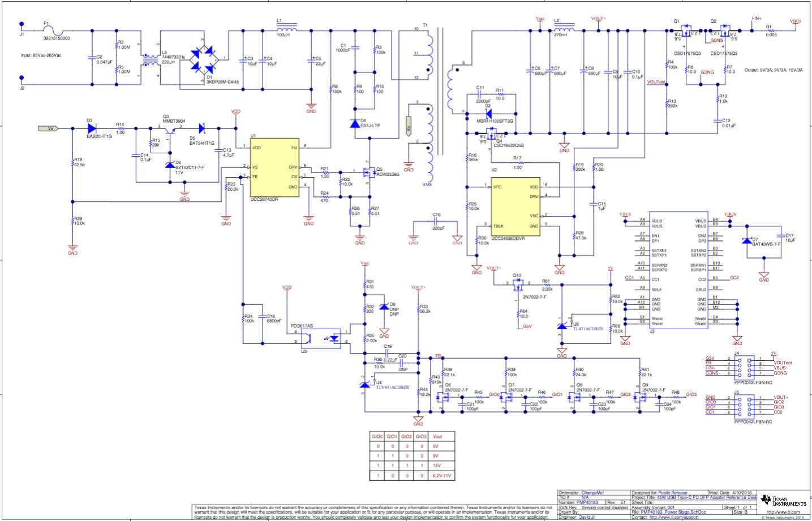Click the R1 0.005 sense resistor

tap(771, 31)
